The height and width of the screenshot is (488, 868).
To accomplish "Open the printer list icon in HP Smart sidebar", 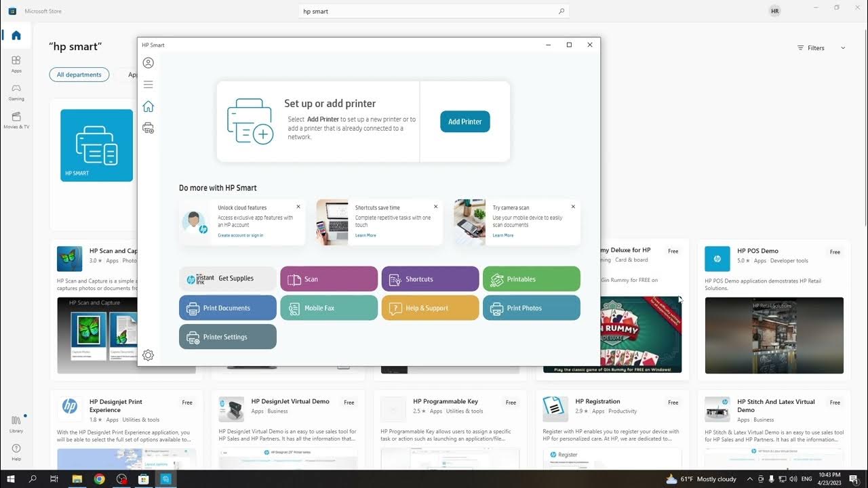I will tap(148, 127).
